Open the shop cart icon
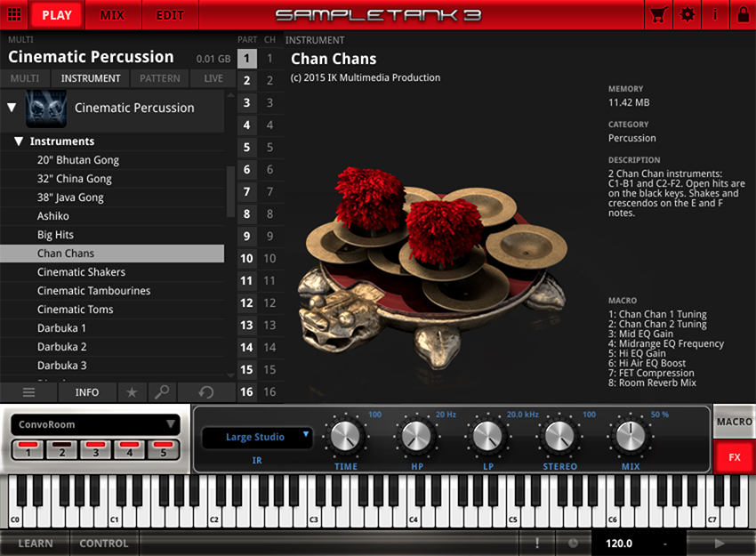 (x=658, y=14)
